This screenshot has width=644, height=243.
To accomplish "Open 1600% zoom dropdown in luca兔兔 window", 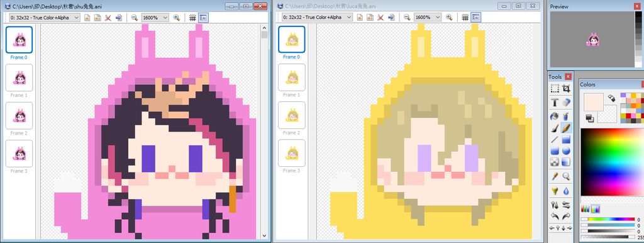I will pos(428,17).
